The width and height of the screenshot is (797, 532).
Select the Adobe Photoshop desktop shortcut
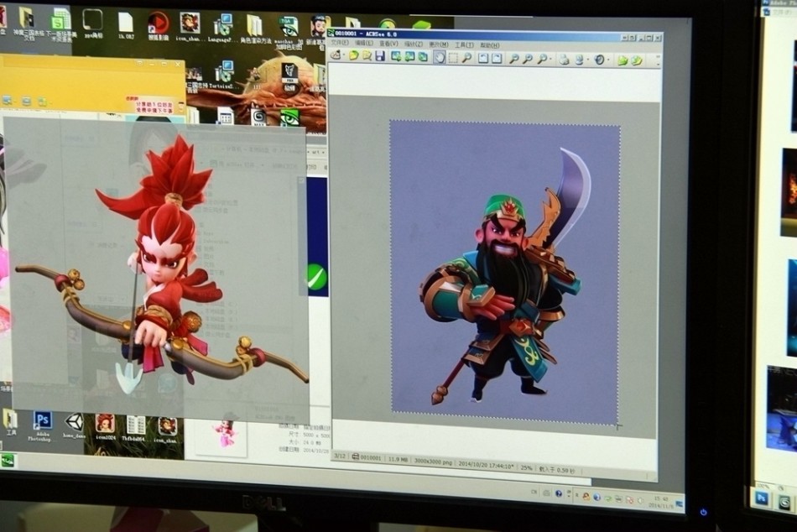pyautogui.click(x=42, y=426)
